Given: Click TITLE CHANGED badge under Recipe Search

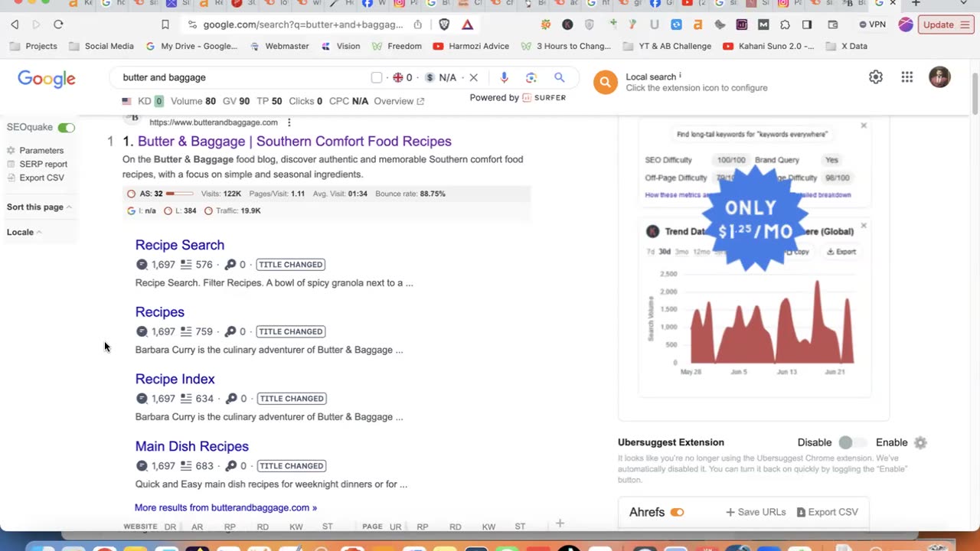Looking at the screenshot, I should [290, 265].
